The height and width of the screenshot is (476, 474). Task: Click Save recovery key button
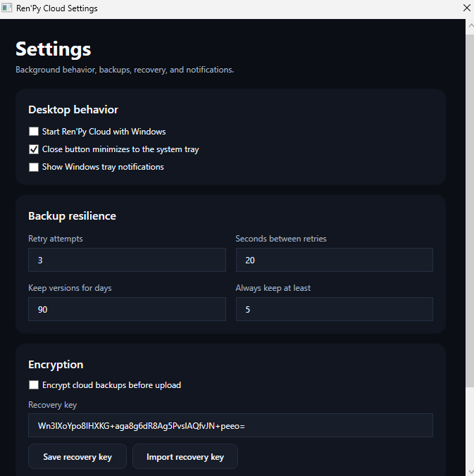click(x=77, y=456)
